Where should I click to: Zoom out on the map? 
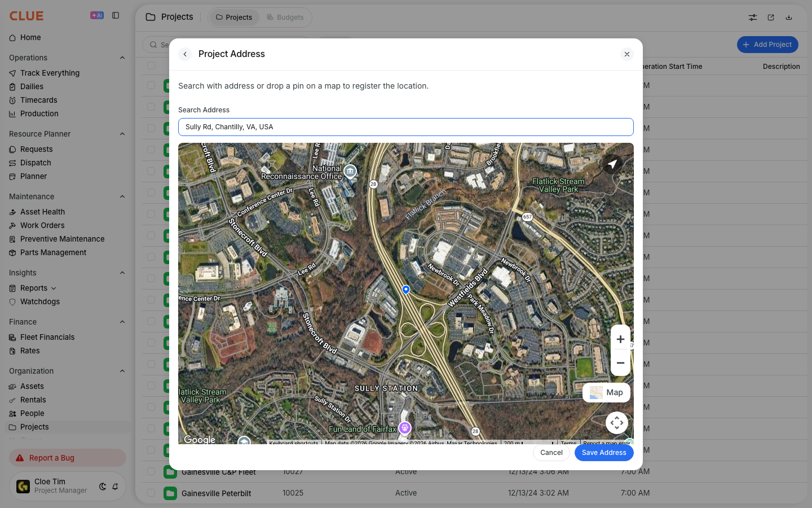(620, 363)
